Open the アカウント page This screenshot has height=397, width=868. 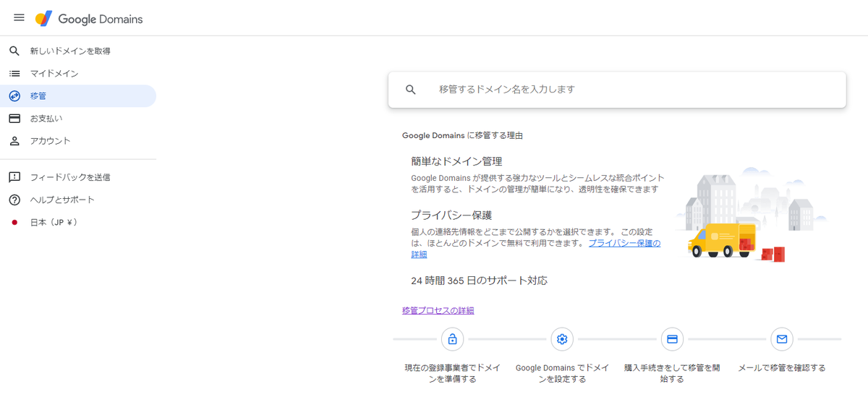point(78,141)
